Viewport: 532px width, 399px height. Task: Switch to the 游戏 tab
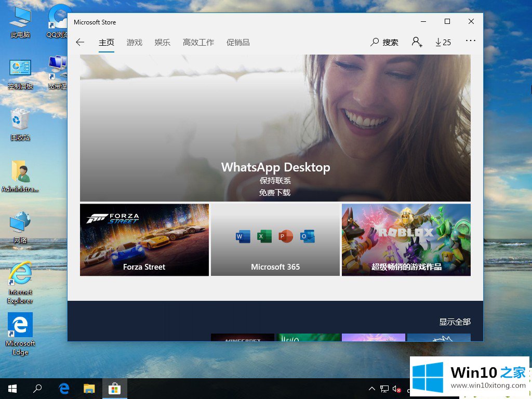tap(135, 43)
